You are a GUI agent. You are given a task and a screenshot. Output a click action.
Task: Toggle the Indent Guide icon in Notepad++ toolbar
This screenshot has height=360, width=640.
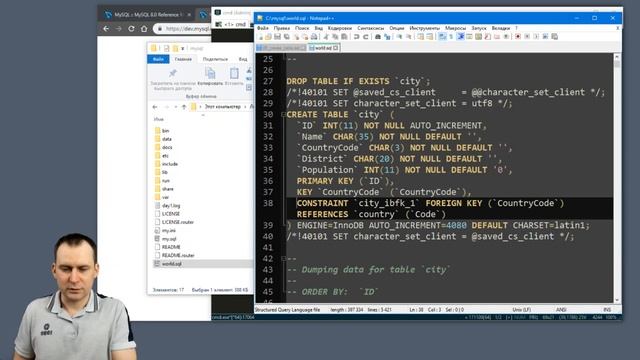(x=461, y=37)
